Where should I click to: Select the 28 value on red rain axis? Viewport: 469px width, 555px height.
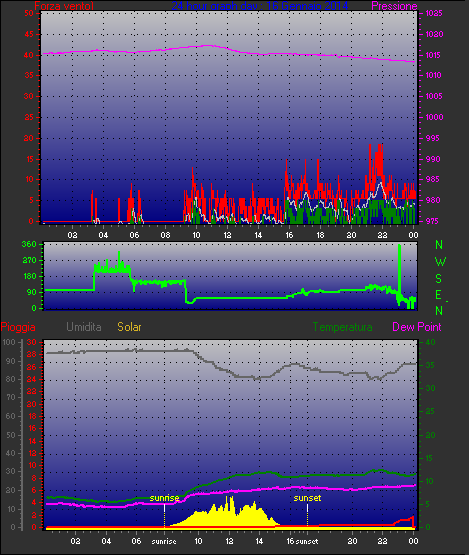click(32, 354)
